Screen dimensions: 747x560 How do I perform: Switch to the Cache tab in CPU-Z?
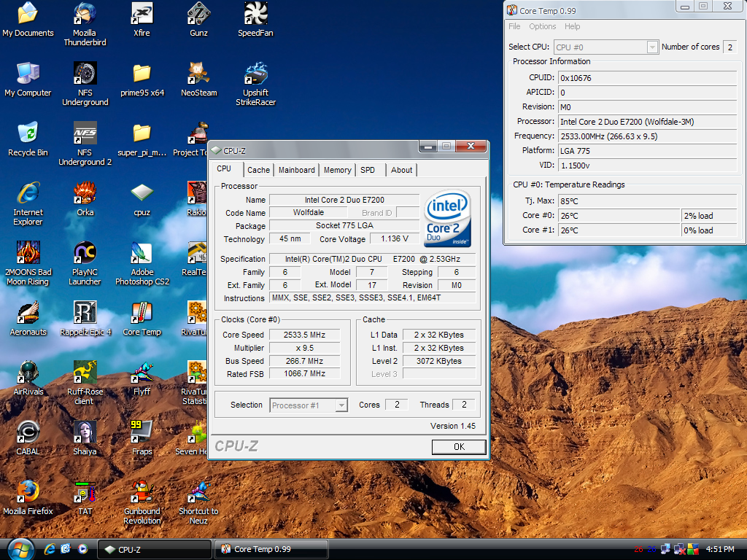click(259, 170)
